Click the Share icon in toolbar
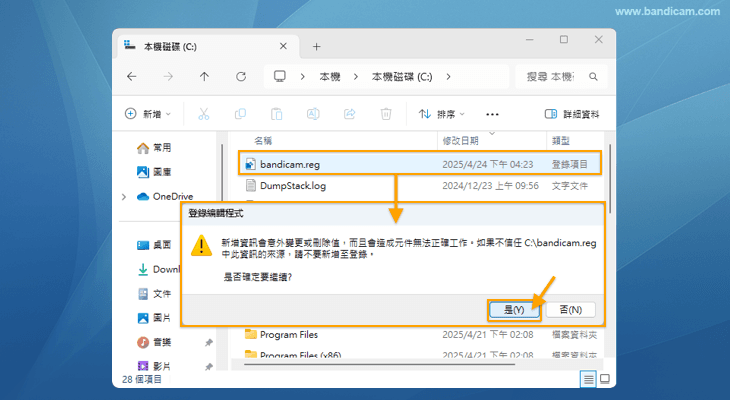This screenshot has width=730, height=400. (349, 114)
